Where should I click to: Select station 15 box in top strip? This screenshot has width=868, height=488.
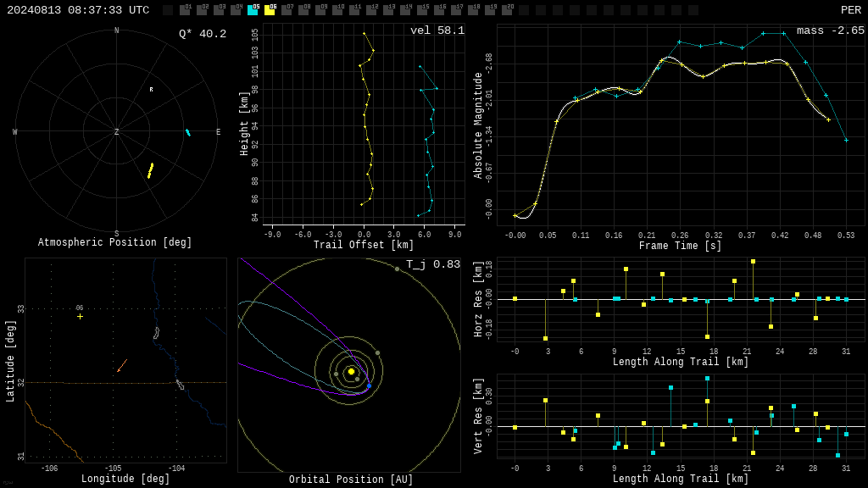(x=422, y=10)
